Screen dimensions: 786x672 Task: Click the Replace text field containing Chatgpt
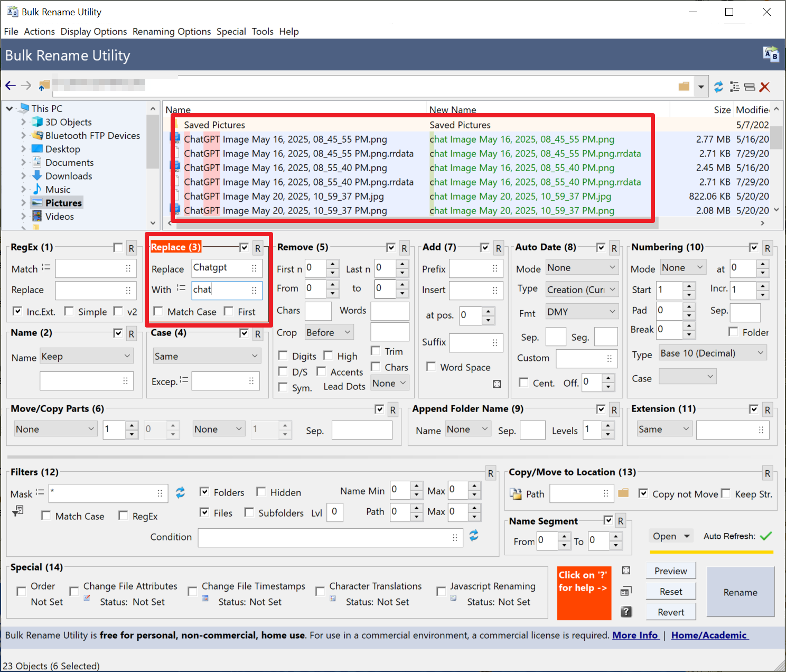coord(226,268)
